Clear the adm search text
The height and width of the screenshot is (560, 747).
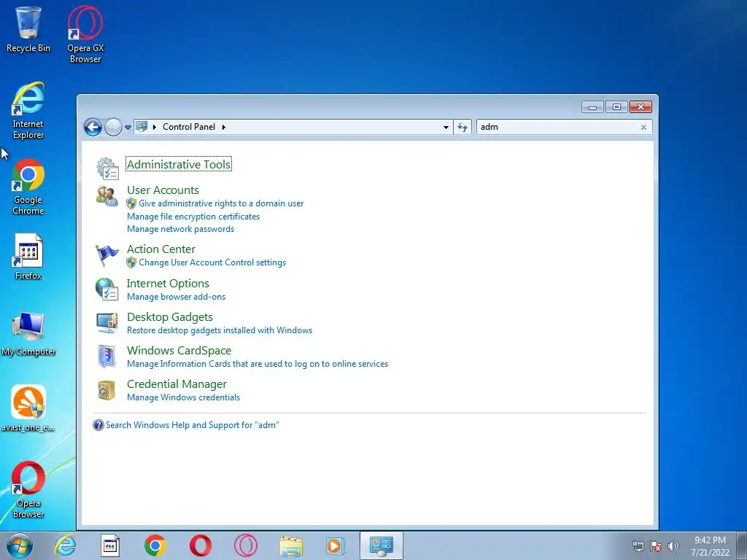[x=643, y=127]
